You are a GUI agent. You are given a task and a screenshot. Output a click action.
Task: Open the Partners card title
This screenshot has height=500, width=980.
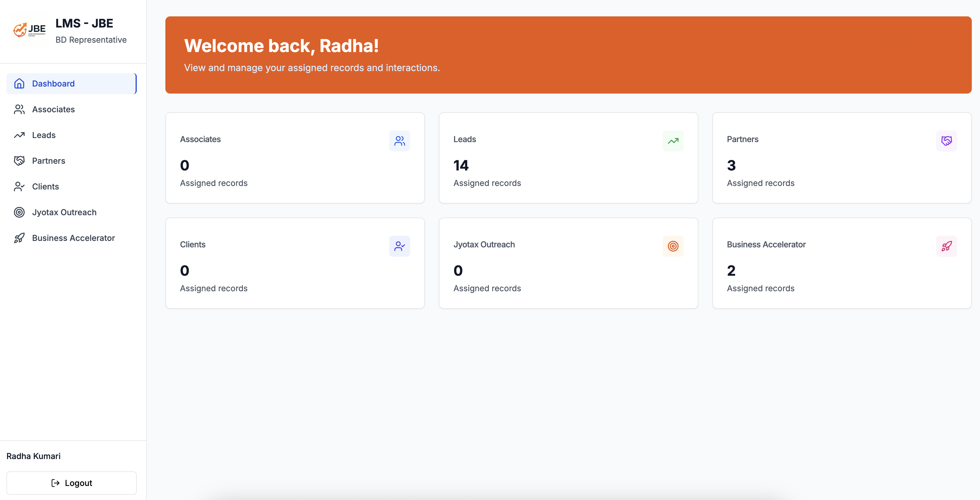pyautogui.click(x=742, y=139)
